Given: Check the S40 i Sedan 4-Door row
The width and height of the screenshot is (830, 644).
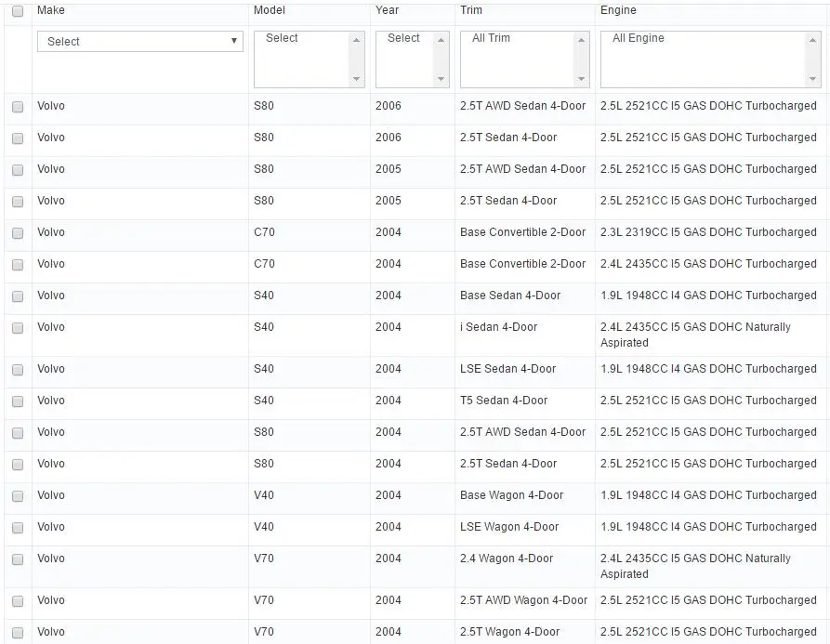Looking at the screenshot, I should [x=18, y=328].
